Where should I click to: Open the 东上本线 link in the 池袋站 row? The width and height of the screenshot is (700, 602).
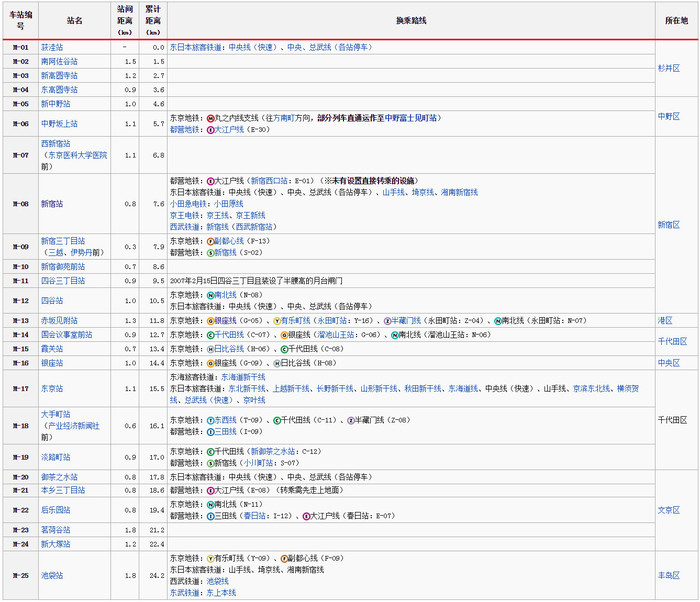(221, 594)
